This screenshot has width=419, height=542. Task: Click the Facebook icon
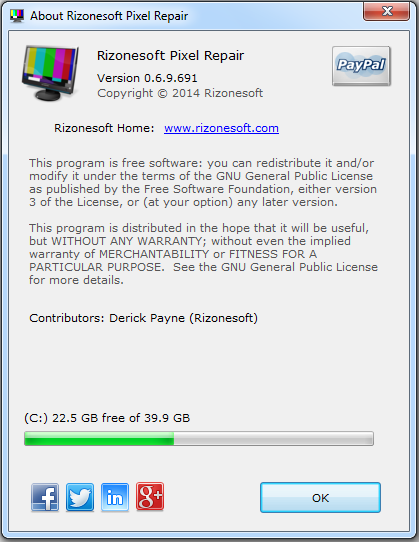tap(45, 497)
